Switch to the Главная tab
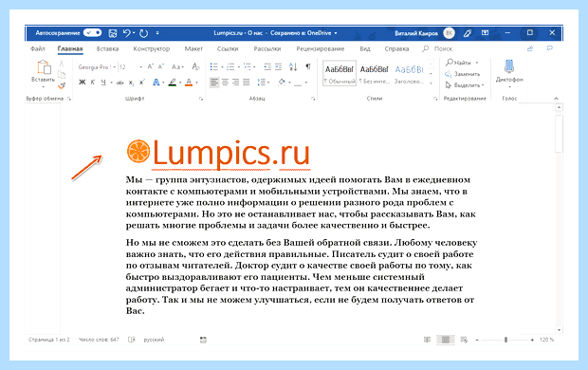This screenshot has height=370, width=588. (x=70, y=48)
